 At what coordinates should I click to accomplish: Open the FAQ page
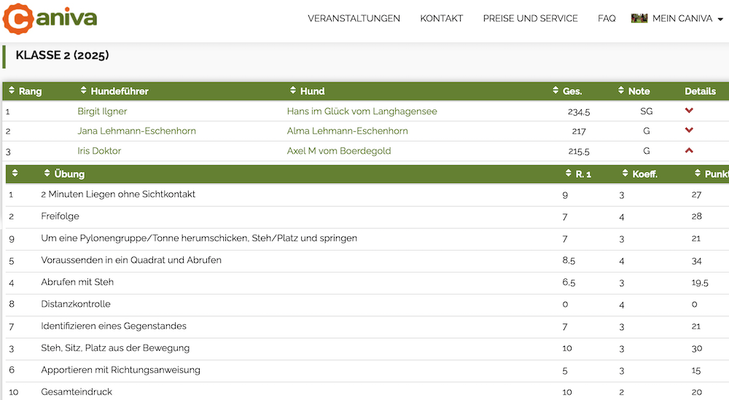click(606, 19)
